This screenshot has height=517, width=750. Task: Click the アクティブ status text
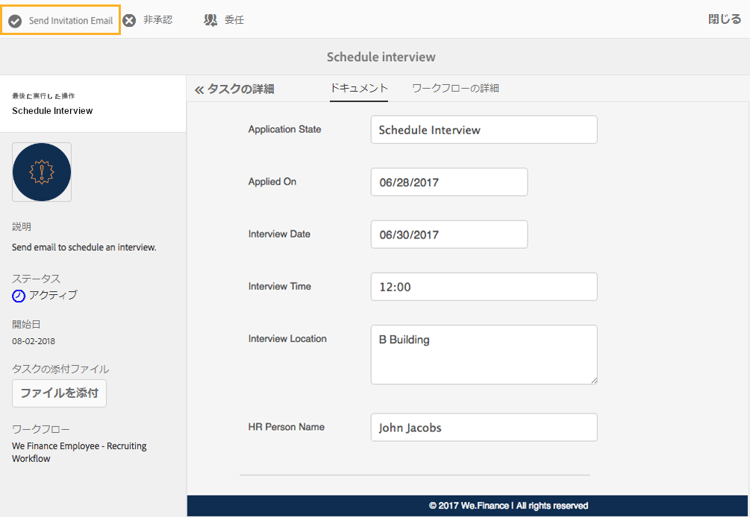click(53, 295)
